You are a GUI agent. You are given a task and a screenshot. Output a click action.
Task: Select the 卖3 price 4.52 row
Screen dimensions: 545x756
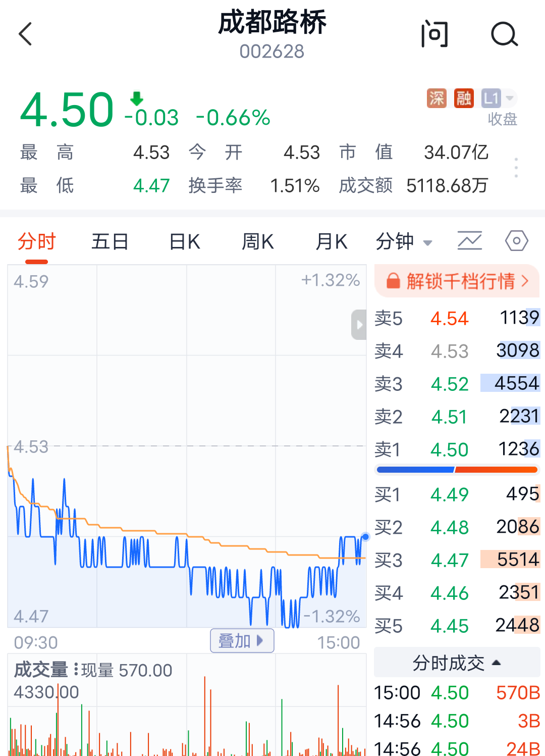tap(457, 384)
